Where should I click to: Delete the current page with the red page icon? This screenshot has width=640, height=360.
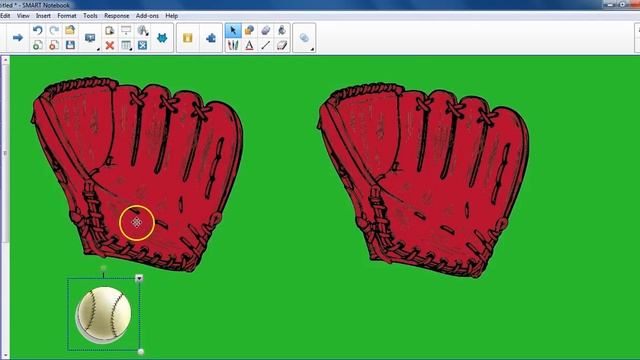[54, 45]
